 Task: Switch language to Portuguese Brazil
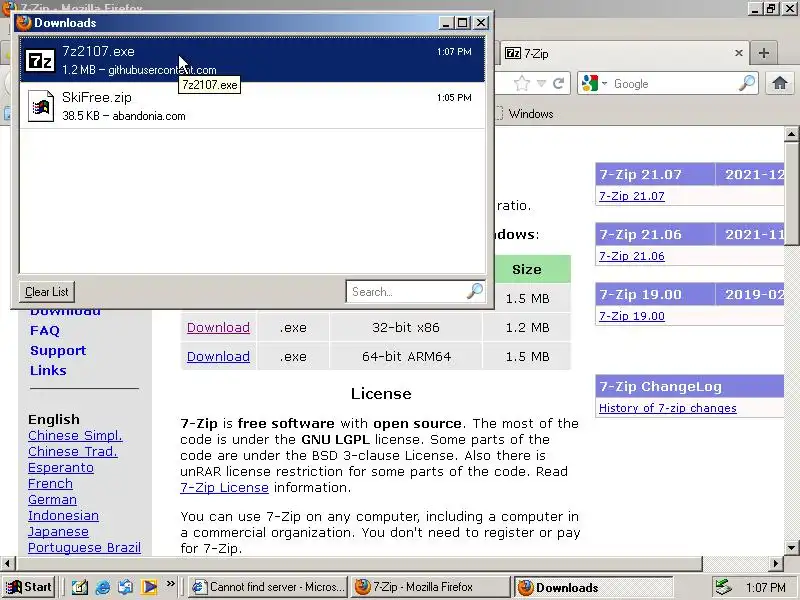[x=84, y=547]
